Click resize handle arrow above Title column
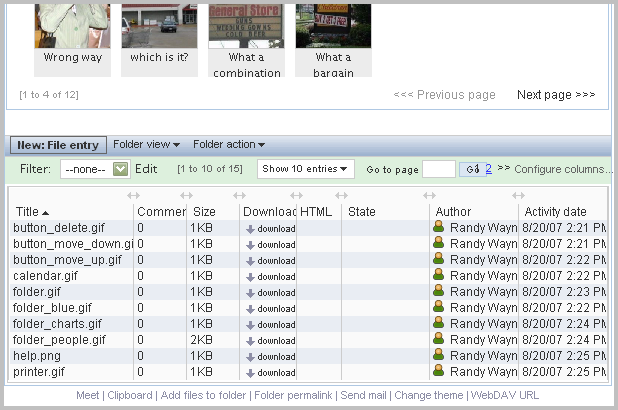The width and height of the screenshot is (618, 410). tap(134, 195)
